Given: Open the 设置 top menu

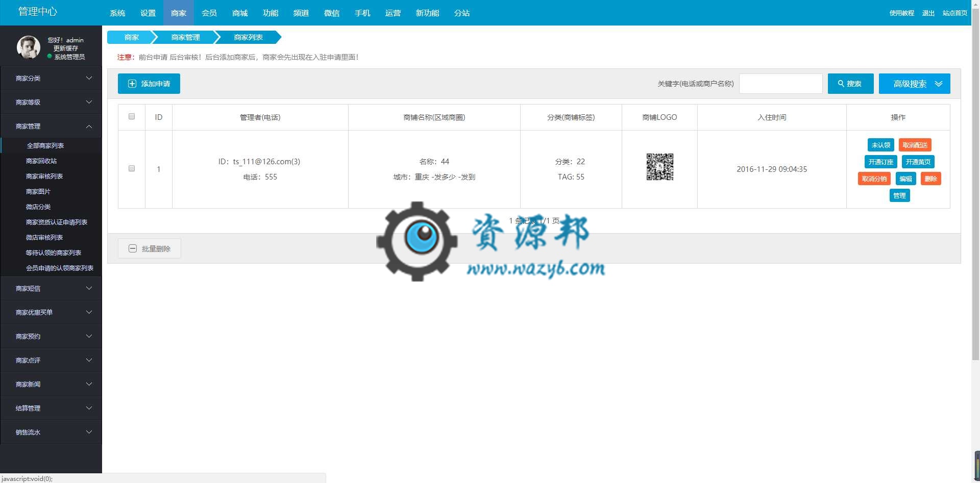Looking at the screenshot, I should [x=148, y=13].
